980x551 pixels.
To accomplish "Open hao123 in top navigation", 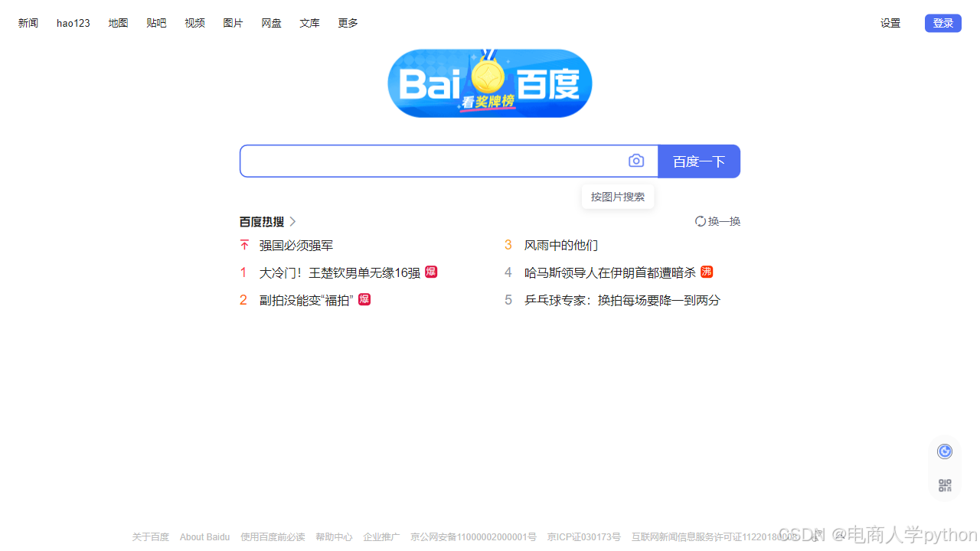I will click(x=73, y=23).
